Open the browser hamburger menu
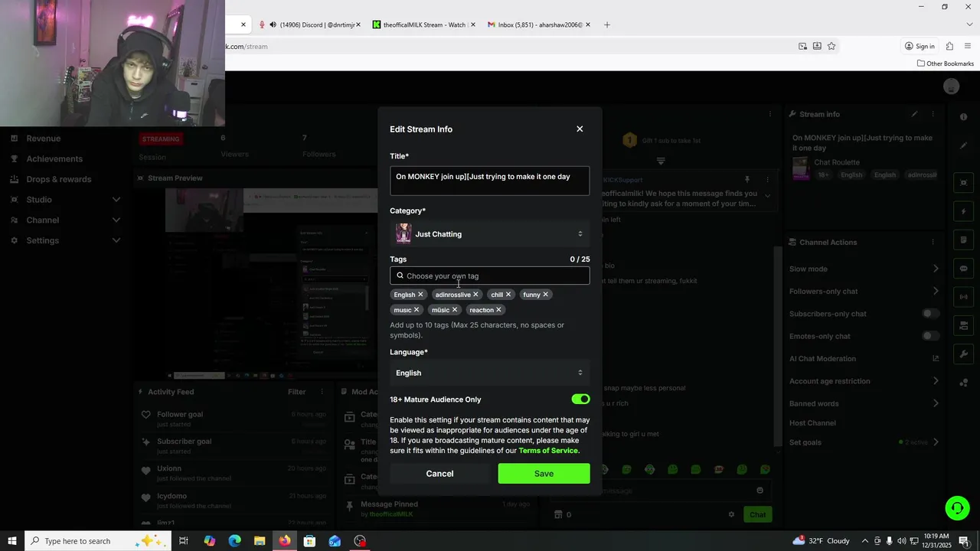This screenshot has height=551, width=980. click(x=968, y=46)
